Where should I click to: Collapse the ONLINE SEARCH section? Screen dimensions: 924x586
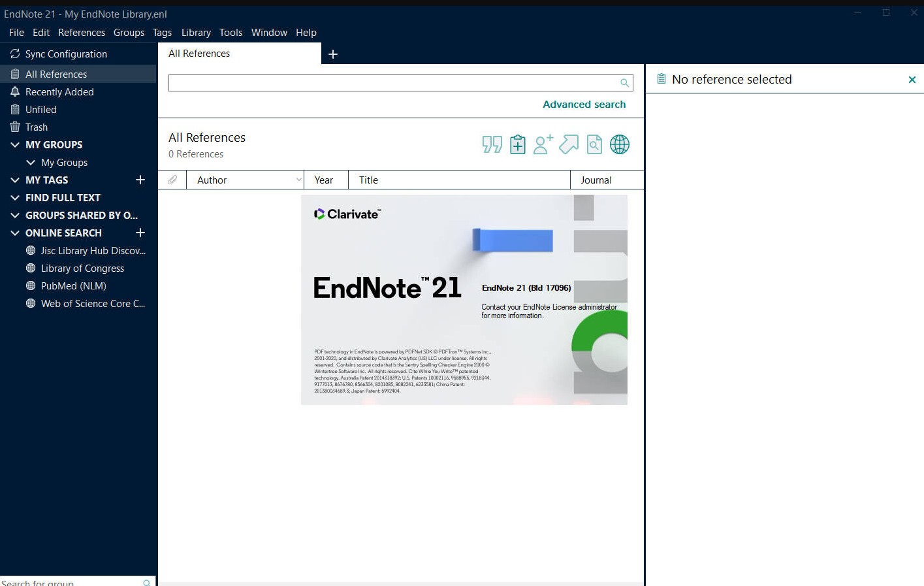pyautogui.click(x=14, y=233)
